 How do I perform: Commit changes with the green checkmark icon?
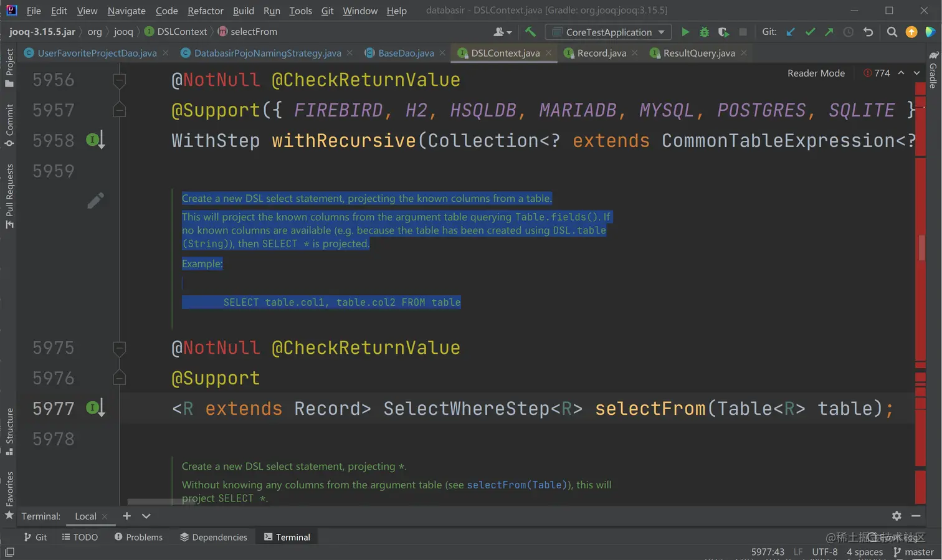(x=810, y=32)
